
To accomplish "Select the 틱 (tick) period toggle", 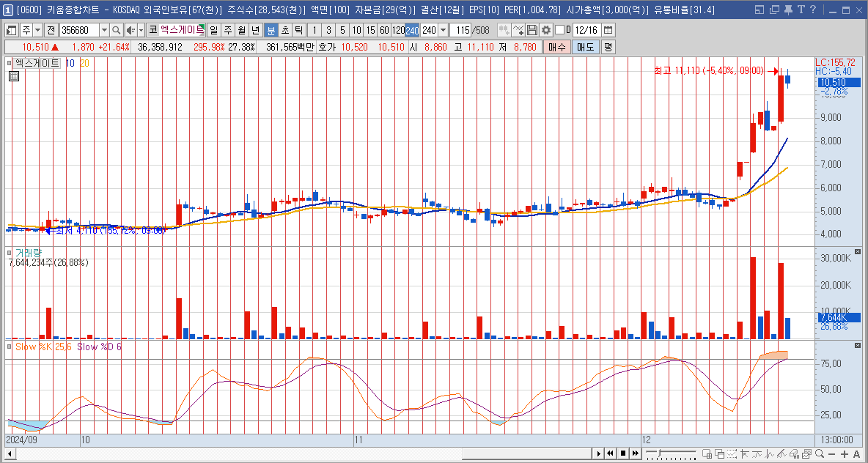I will [x=300, y=30].
